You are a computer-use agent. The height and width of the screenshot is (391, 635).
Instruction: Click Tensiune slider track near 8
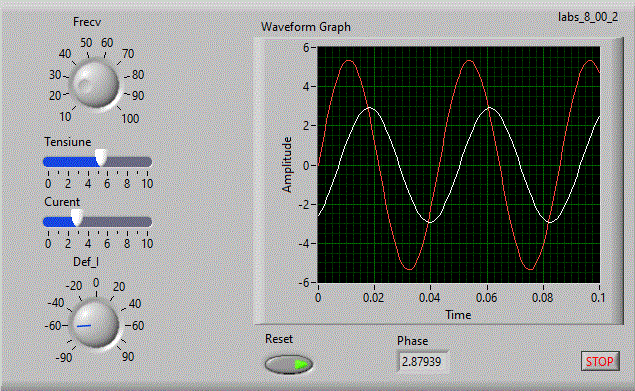[127, 162]
